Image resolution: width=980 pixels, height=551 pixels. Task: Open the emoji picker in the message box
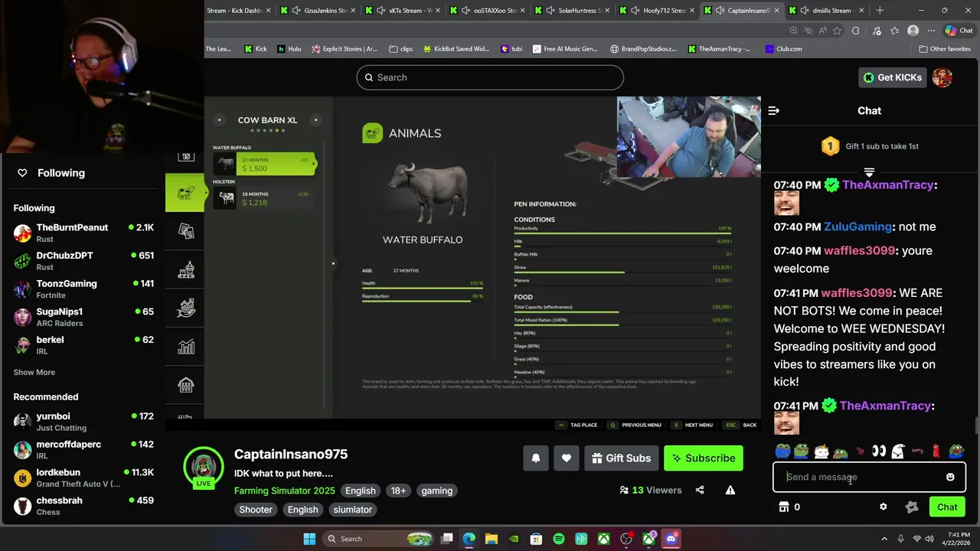click(x=950, y=477)
